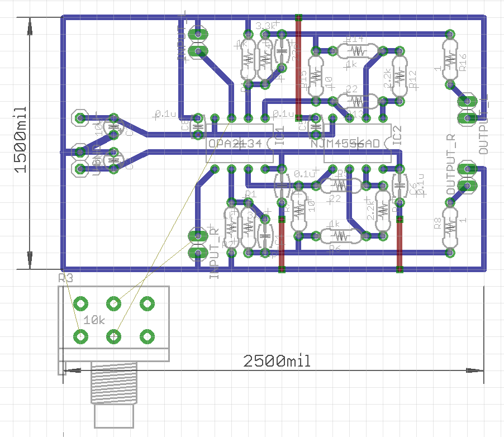Click the 3.3k value label at top
504x437 pixels.
[x=263, y=26]
